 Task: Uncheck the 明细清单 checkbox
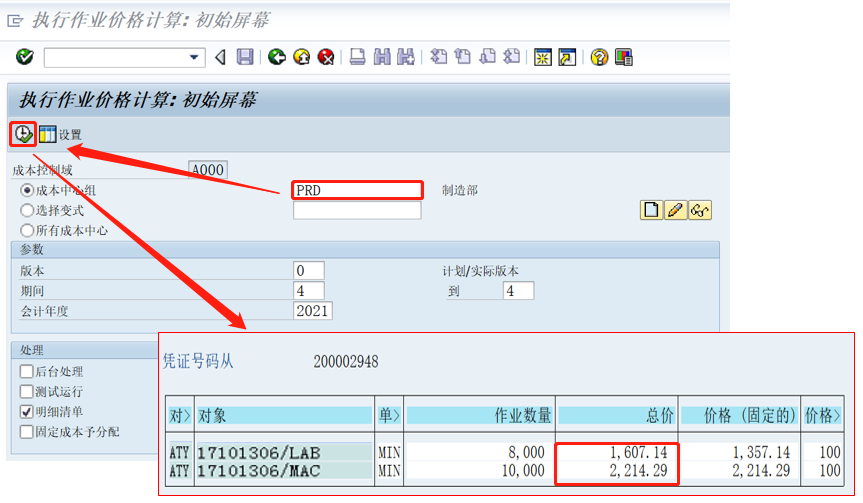tap(26, 411)
